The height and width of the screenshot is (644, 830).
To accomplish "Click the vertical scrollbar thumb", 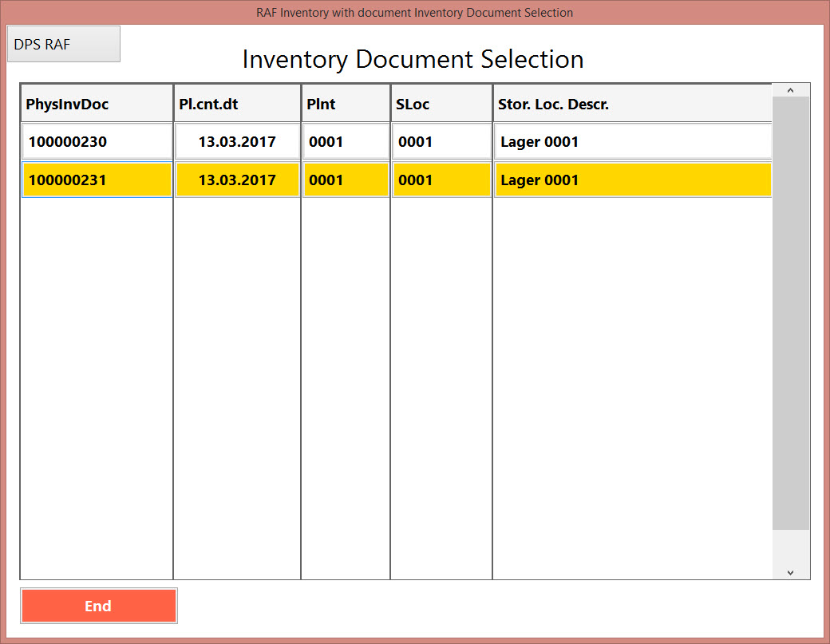I will click(790, 311).
